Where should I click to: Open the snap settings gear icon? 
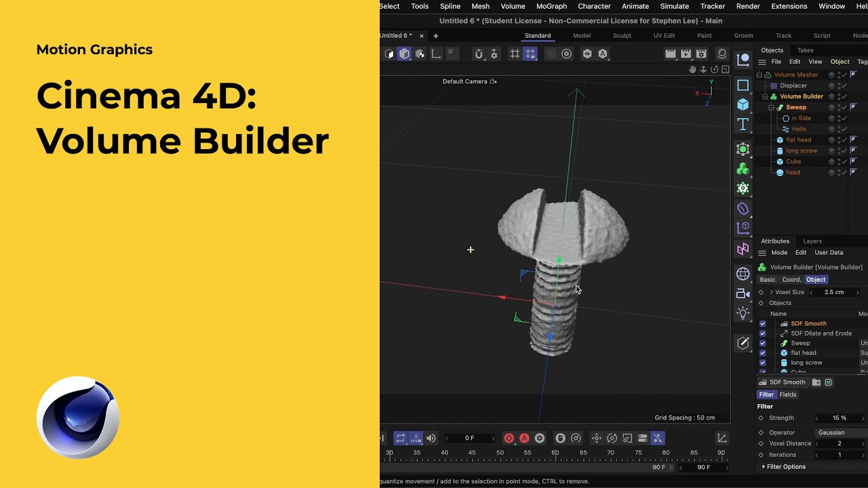click(494, 54)
